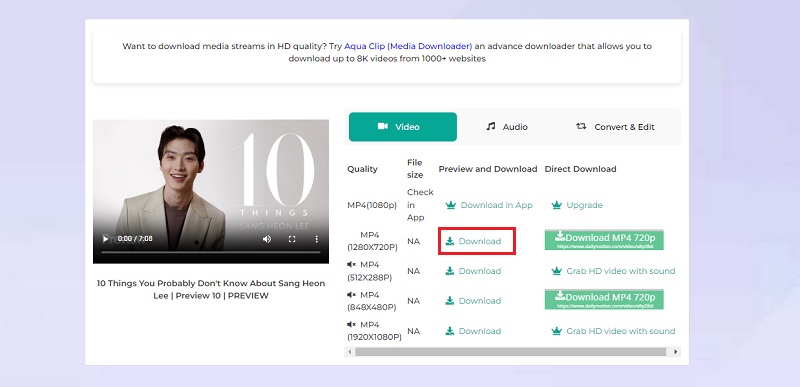The height and width of the screenshot is (387, 800).
Task: Click the horizontal scrollbar left arrow
Action: tap(349, 352)
